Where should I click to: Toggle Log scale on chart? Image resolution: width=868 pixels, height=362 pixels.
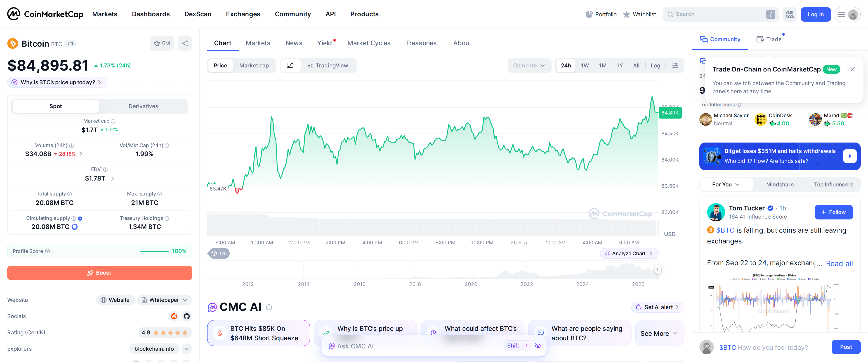pyautogui.click(x=655, y=65)
